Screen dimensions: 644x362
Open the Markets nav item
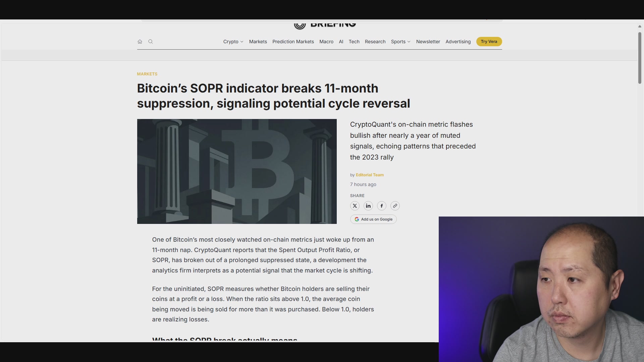(x=258, y=42)
